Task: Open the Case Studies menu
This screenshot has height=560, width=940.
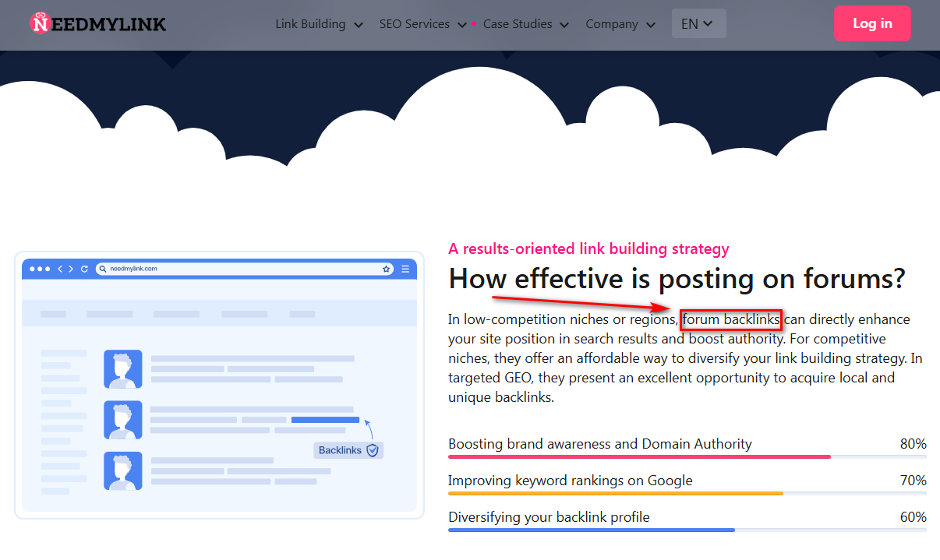Action: pos(526,24)
